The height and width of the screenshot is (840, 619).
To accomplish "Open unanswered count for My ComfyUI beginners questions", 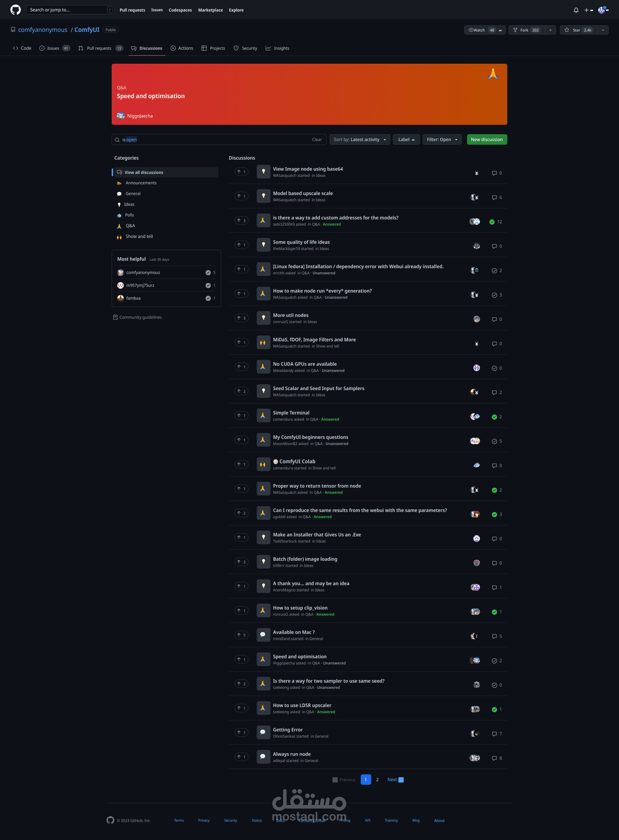I will pos(497,441).
